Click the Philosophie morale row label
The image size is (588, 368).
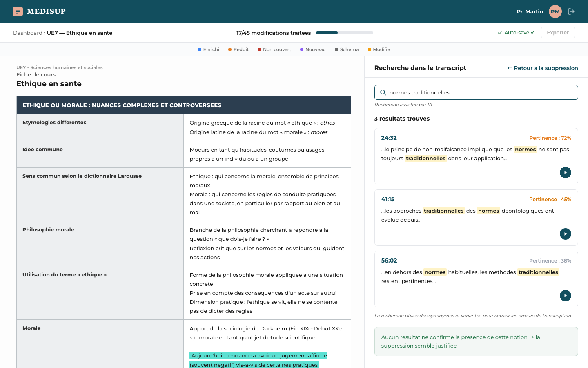pyautogui.click(x=48, y=229)
